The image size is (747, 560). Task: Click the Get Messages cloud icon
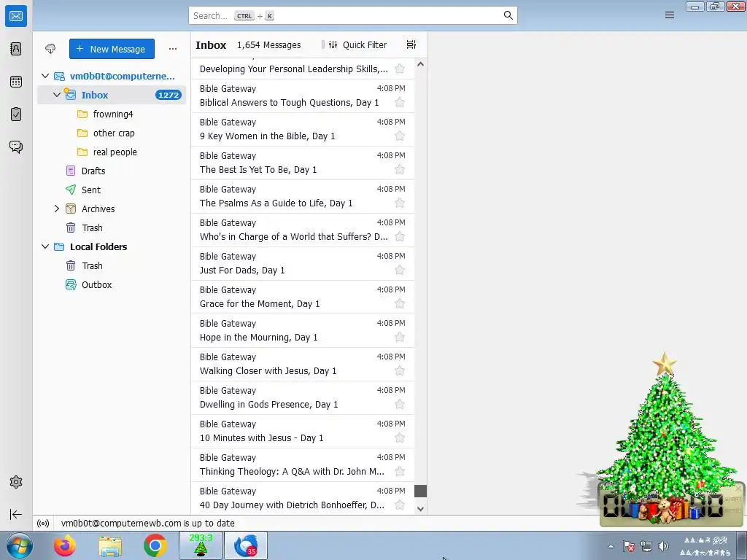[50, 49]
